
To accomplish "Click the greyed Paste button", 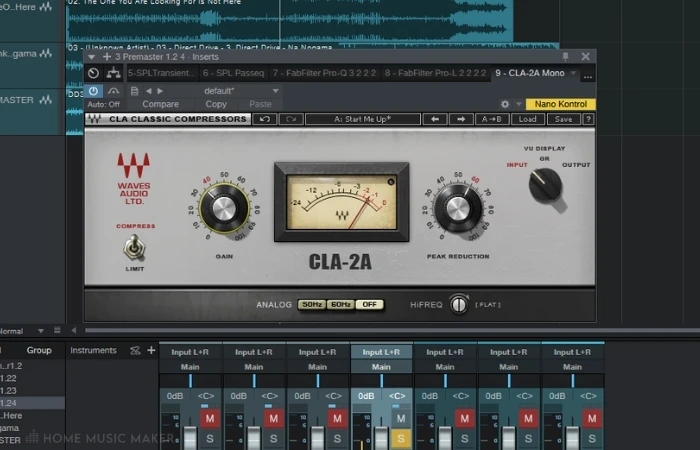I will [260, 104].
